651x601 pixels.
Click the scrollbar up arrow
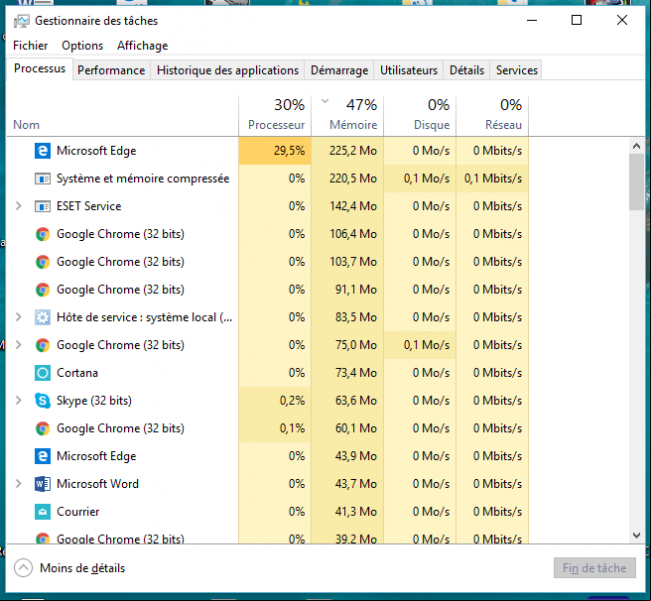click(636, 146)
